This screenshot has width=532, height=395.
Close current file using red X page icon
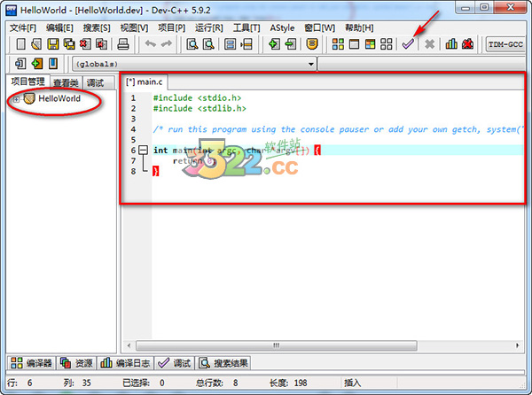coord(85,44)
